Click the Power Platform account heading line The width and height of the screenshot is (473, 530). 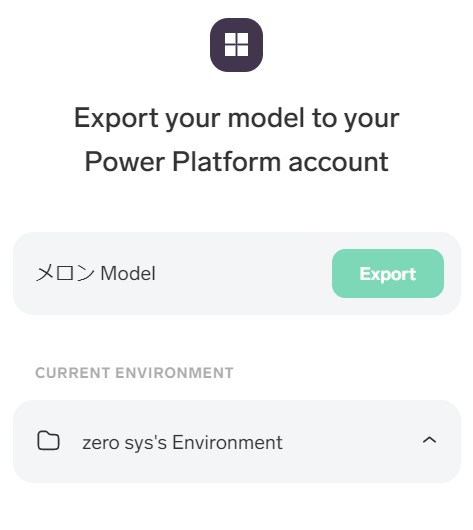pos(237,162)
